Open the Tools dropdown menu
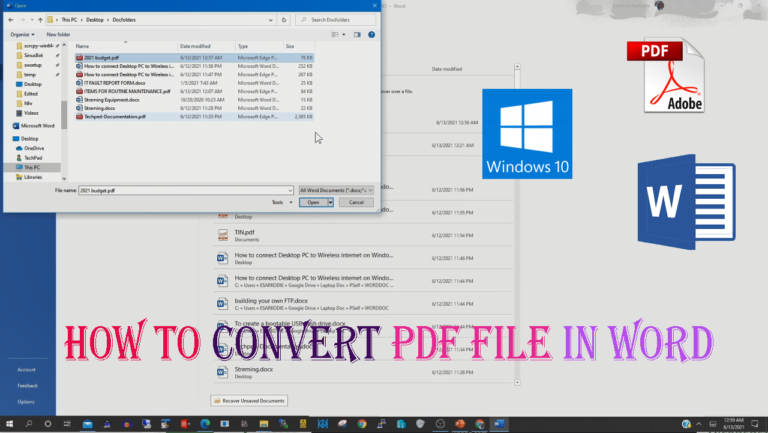Image resolution: width=768 pixels, height=433 pixels. point(279,201)
